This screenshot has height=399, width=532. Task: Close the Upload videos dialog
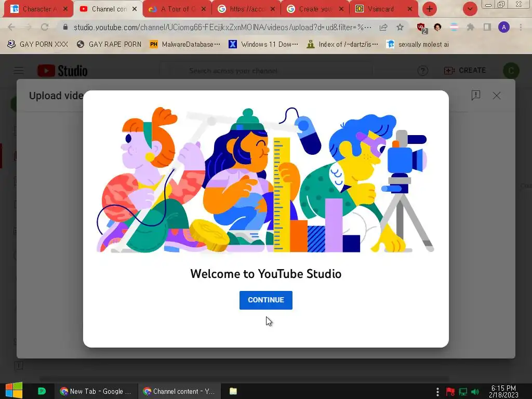click(x=497, y=96)
